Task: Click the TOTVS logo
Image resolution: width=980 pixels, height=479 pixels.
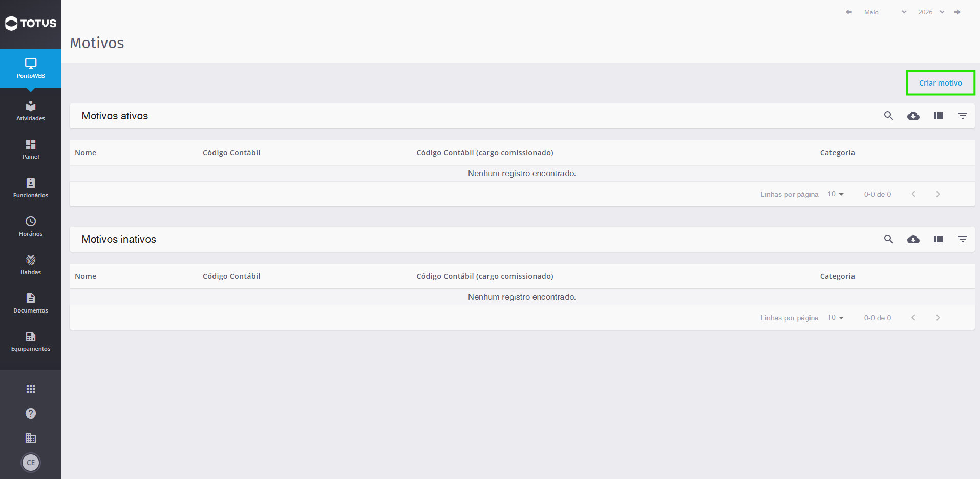Action: pos(31,23)
